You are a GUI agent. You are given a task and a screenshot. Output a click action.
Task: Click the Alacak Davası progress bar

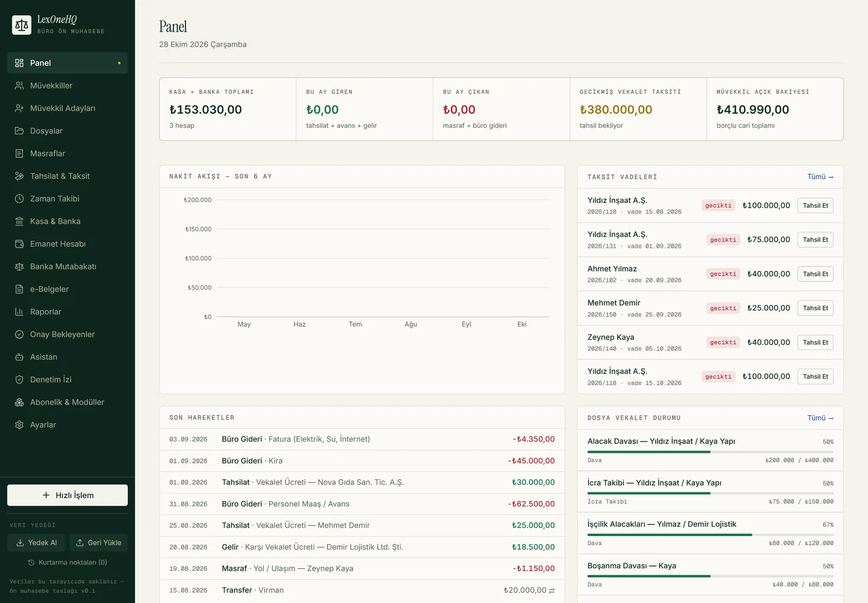point(710,452)
